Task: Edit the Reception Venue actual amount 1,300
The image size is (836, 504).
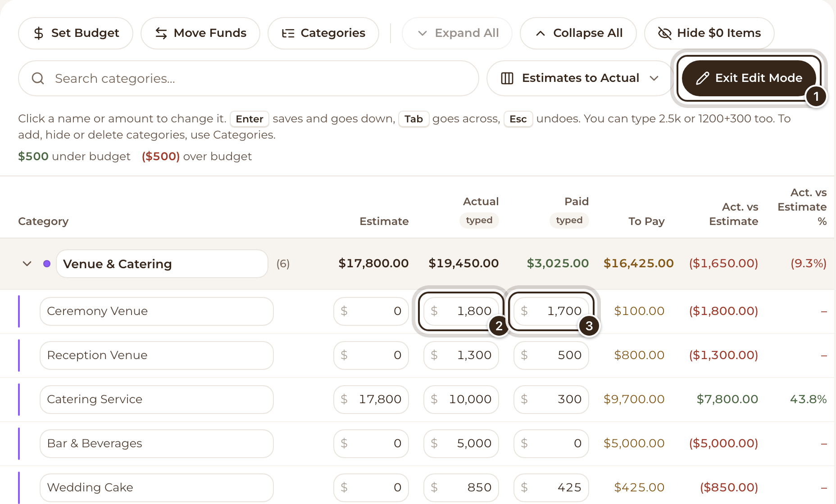Action: coord(461,355)
